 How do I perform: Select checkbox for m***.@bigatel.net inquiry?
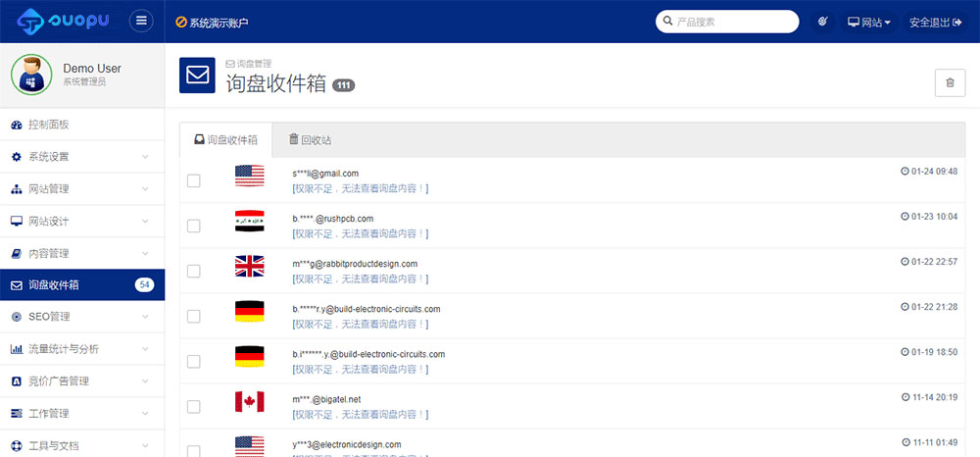tap(194, 406)
